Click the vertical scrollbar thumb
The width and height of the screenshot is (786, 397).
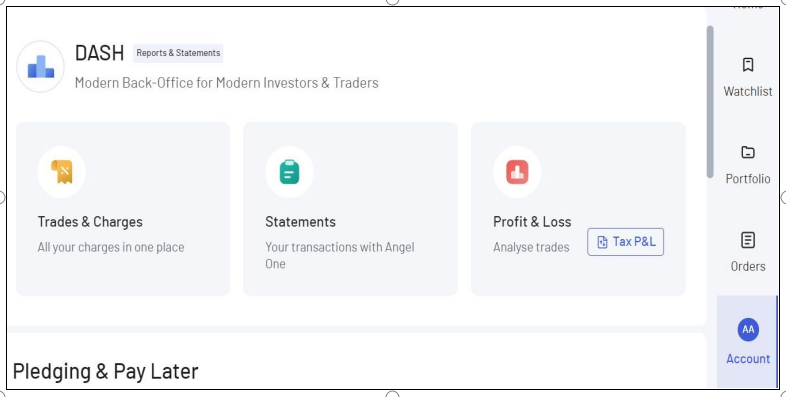710,101
